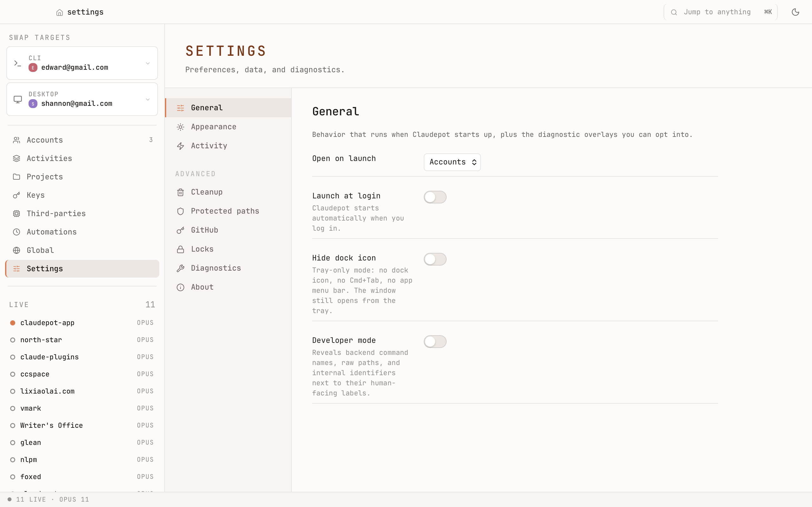Image resolution: width=812 pixels, height=507 pixels.
Task: Click the Protected paths shield icon
Action: click(180, 211)
